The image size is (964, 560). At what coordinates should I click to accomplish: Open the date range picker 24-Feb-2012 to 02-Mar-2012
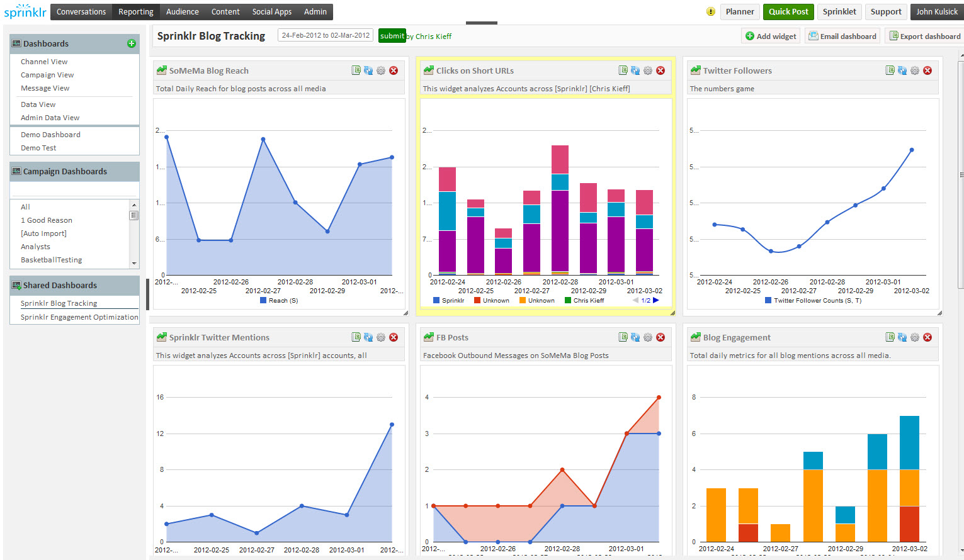pos(326,35)
